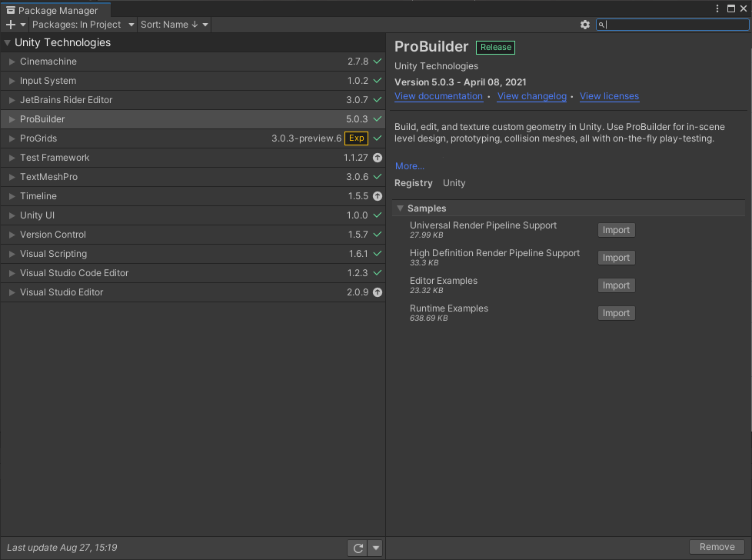The image size is (752, 560).
Task: Open the window options kebab menu
Action: pyautogui.click(x=717, y=8)
